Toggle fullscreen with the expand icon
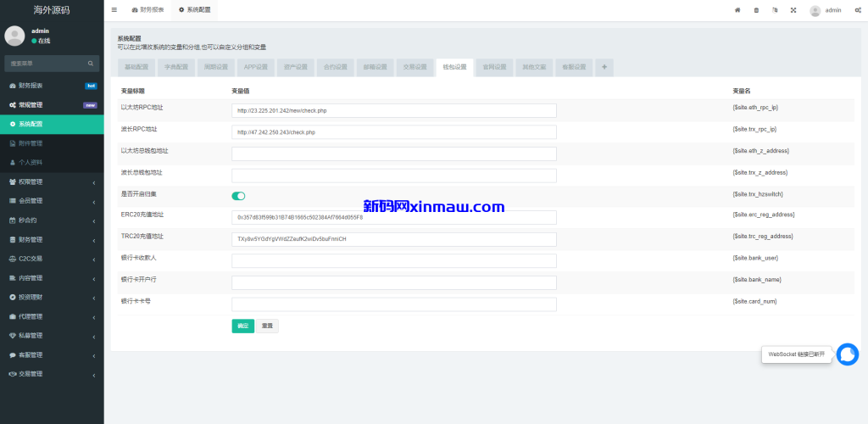 [793, 10]
